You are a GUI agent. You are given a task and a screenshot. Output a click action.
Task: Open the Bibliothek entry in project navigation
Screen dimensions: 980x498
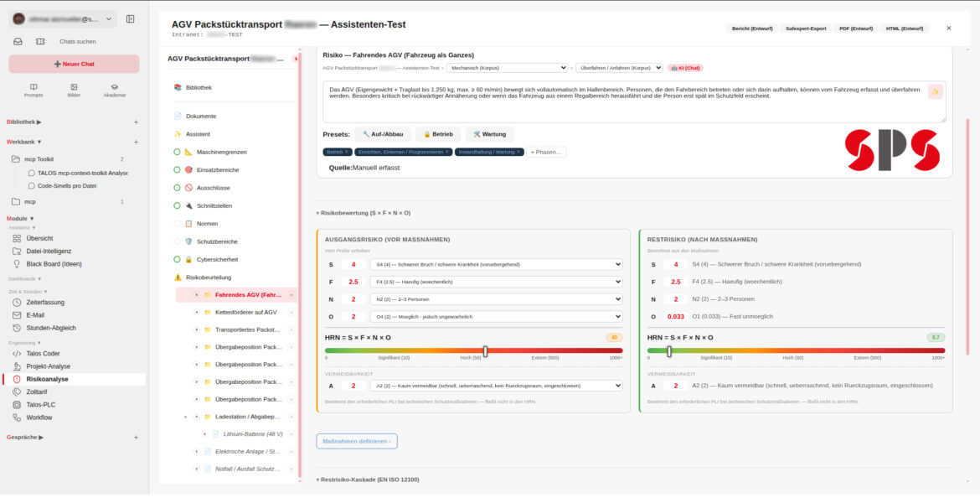[x=199, y=87]
